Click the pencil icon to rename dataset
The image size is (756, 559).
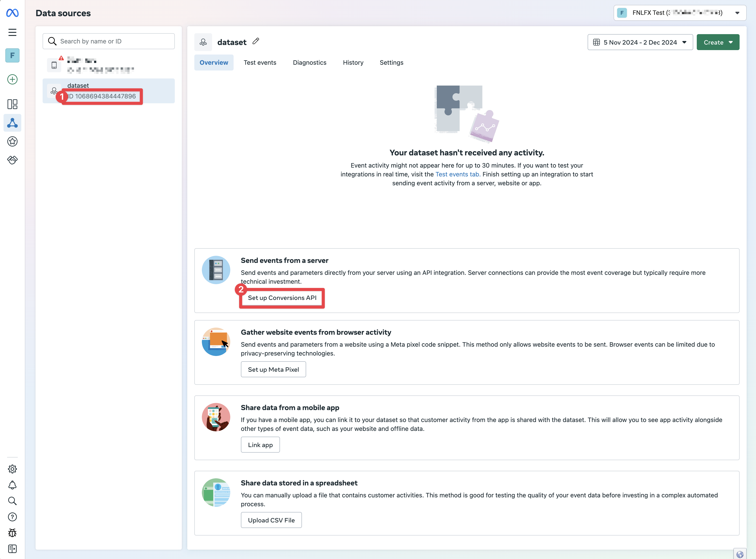(256, 41)
